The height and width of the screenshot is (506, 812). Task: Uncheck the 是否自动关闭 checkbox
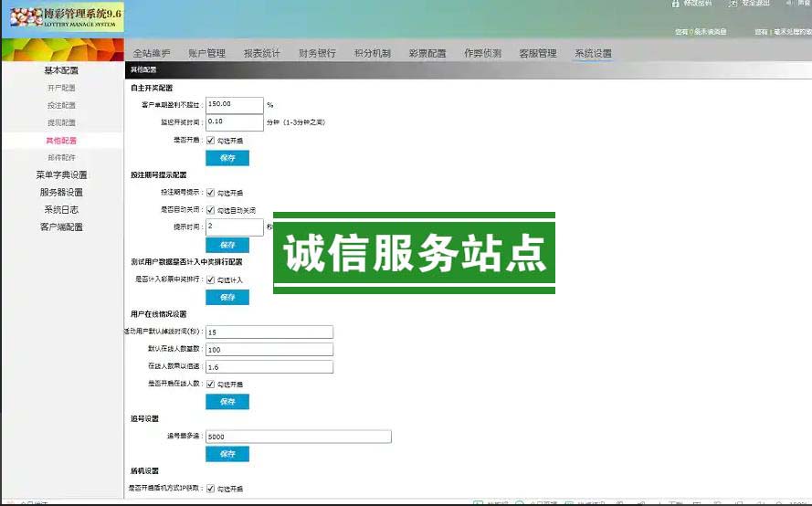(x=211, y=210)
